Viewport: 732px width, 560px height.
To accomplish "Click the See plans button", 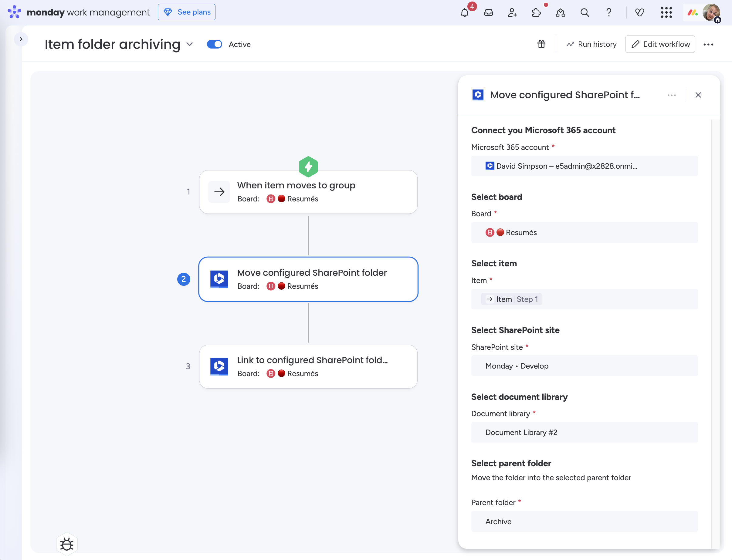I will 186,12.
